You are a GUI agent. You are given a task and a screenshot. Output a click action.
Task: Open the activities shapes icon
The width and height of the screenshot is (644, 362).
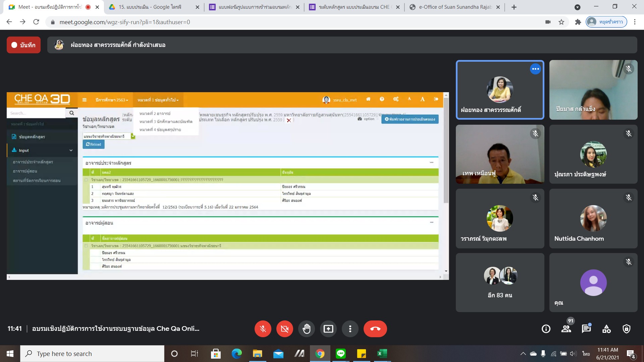[606, 329]
